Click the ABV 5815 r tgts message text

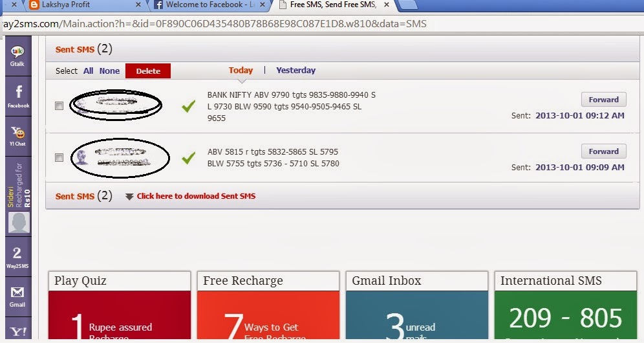pyautogui.click(x=273, y=157)
